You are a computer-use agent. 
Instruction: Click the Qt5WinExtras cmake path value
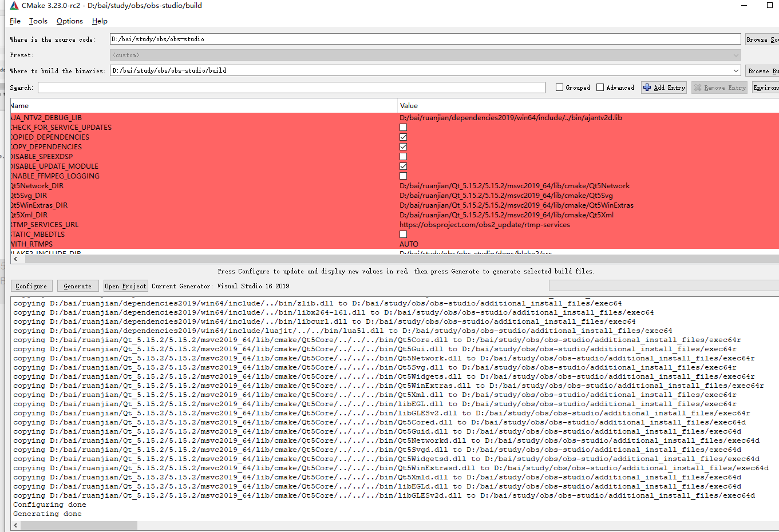pos(517,205)
